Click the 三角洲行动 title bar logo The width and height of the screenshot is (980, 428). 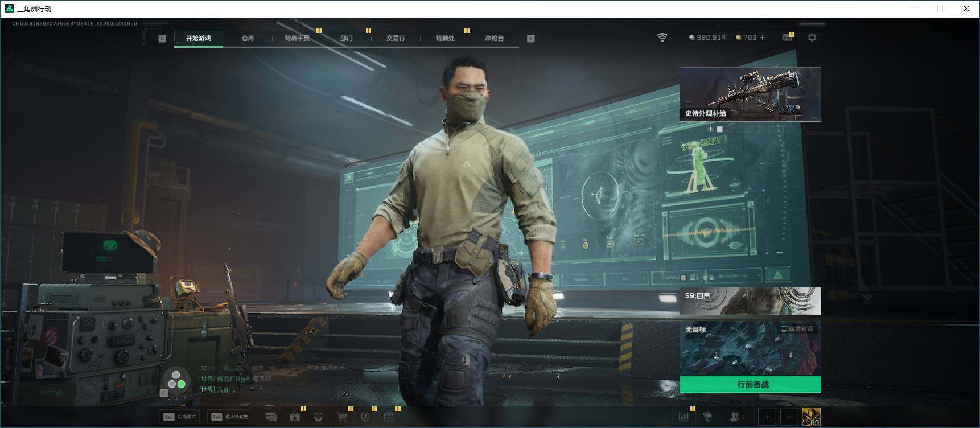coord(9,9)
